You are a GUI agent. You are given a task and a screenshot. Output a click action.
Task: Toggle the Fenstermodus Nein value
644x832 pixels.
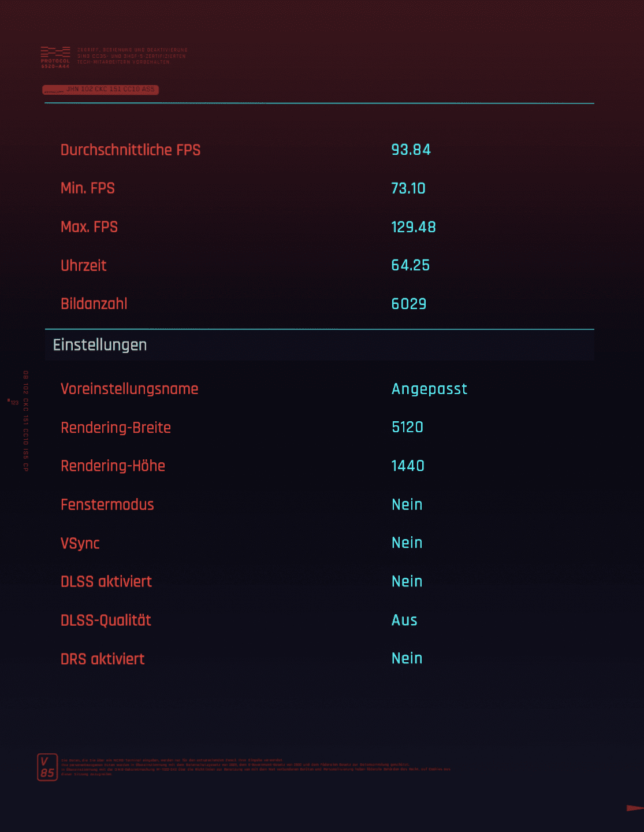click(407, 504)
